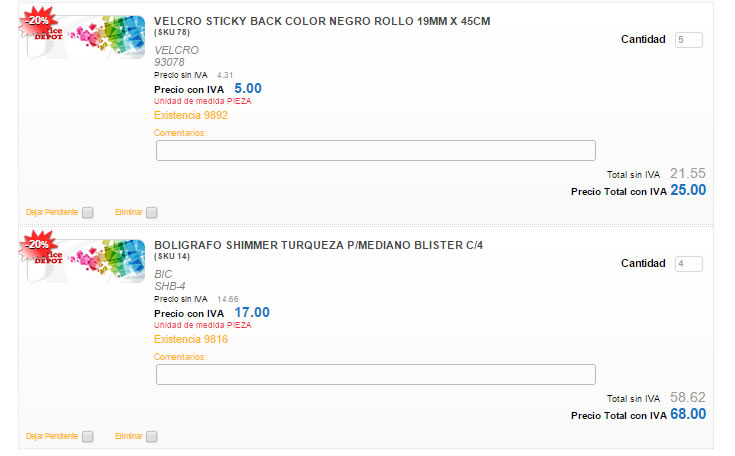This screenshot has width=735, height=456.
Task: Click the -20% badge on Boligrafo item
Action: (x=38, y=246)
